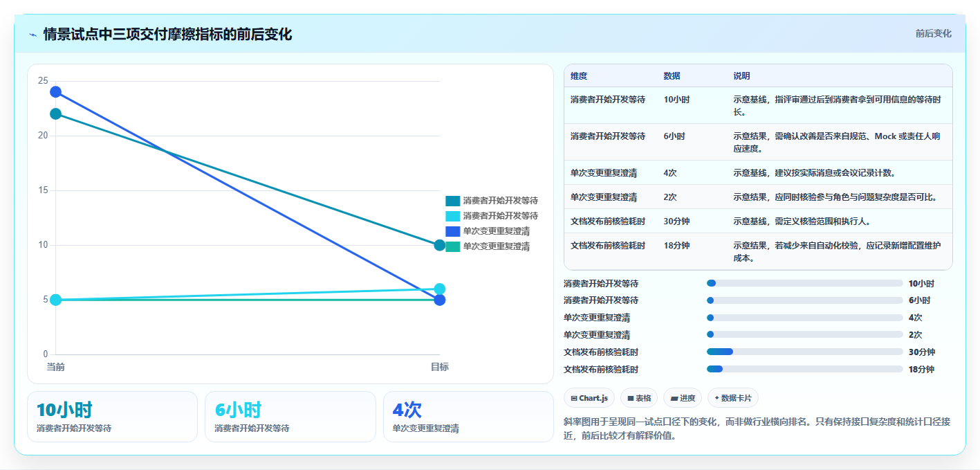The width and height of the screenshot is (980, 470).
Task: Click the 6小时 progress bar
Action: click(805, 300)
